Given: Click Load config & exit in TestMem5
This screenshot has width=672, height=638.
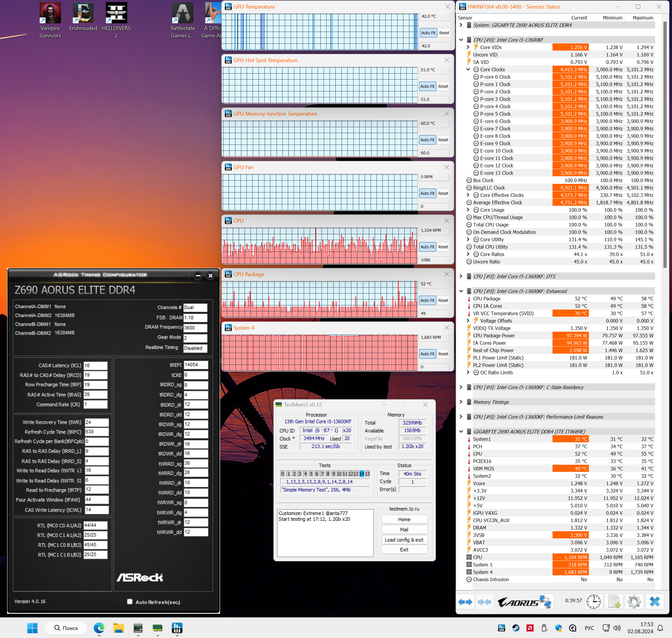Looking at the screenshot, I should pyautogui.click(x=404, y=540).
